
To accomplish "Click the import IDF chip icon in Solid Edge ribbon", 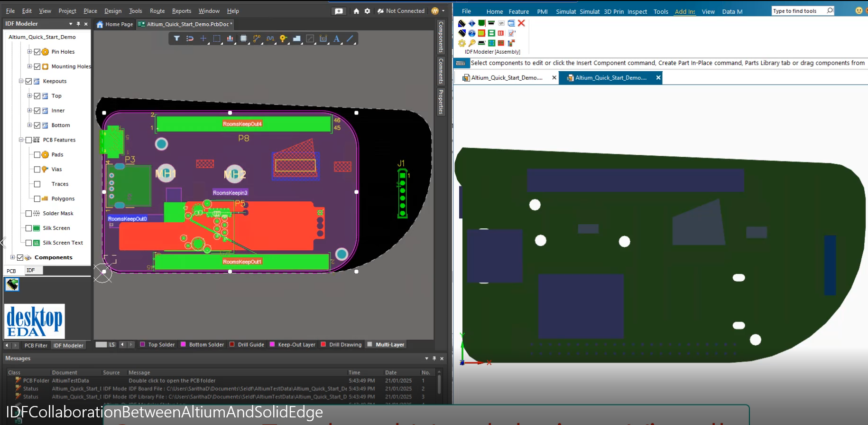I will coord(462,23).
